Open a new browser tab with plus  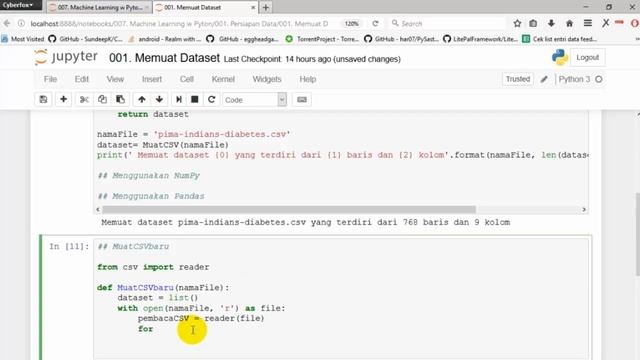266,7
